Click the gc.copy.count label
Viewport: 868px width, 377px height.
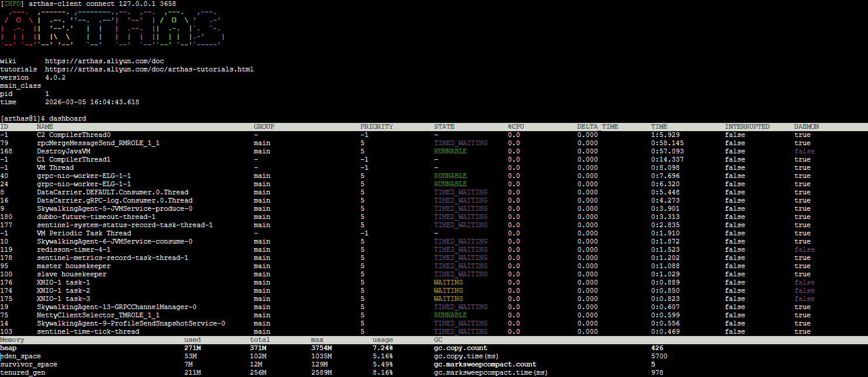[x=460, y=348]
